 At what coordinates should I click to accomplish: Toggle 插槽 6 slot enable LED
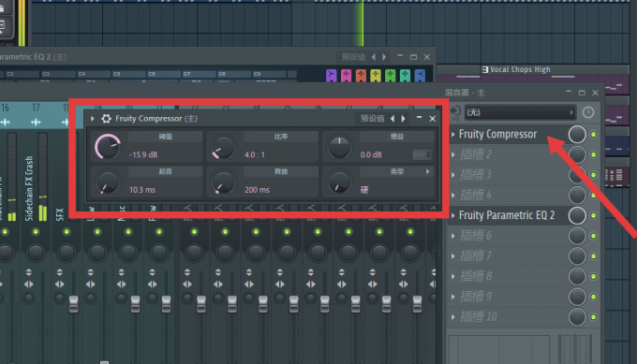594,236
